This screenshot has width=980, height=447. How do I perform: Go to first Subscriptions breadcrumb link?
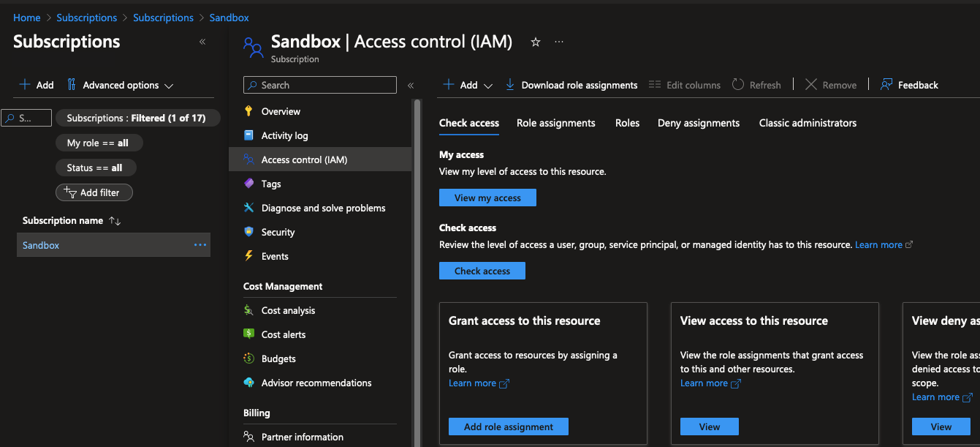point(86,18)
